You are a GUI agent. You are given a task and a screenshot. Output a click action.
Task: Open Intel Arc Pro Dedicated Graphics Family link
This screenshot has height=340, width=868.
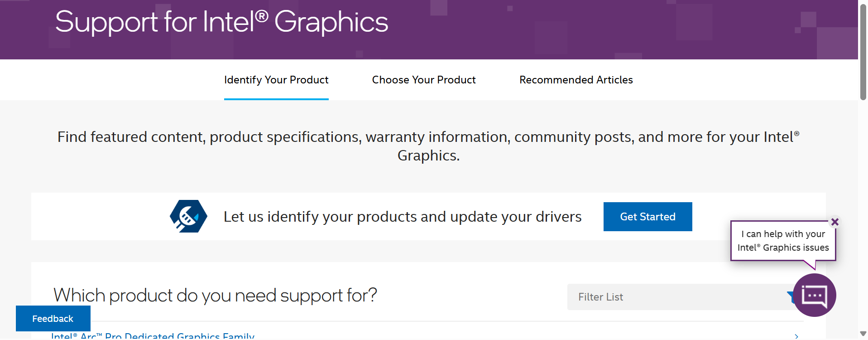153,336
